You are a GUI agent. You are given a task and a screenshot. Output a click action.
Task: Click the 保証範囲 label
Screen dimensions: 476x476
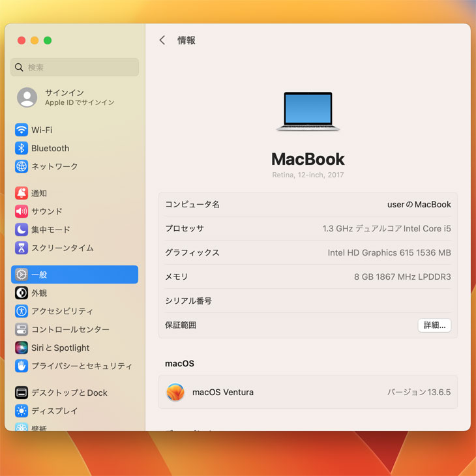click(x=181, y=325)
